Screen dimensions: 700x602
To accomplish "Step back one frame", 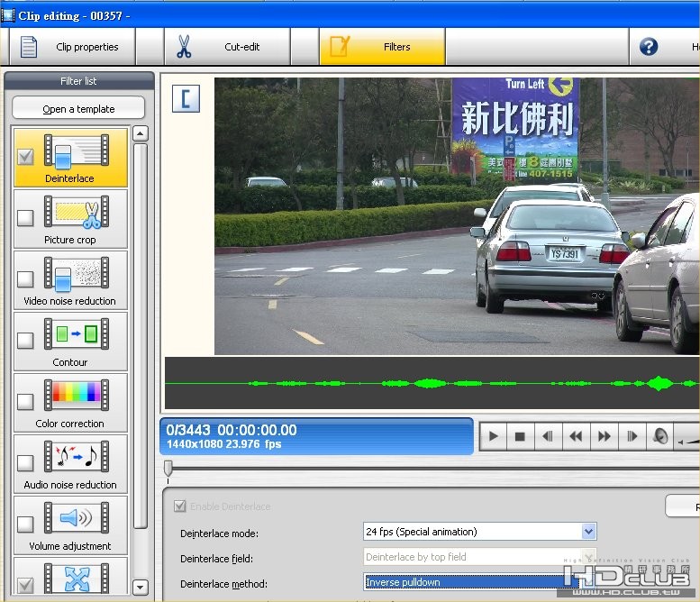I will [548, 436].
